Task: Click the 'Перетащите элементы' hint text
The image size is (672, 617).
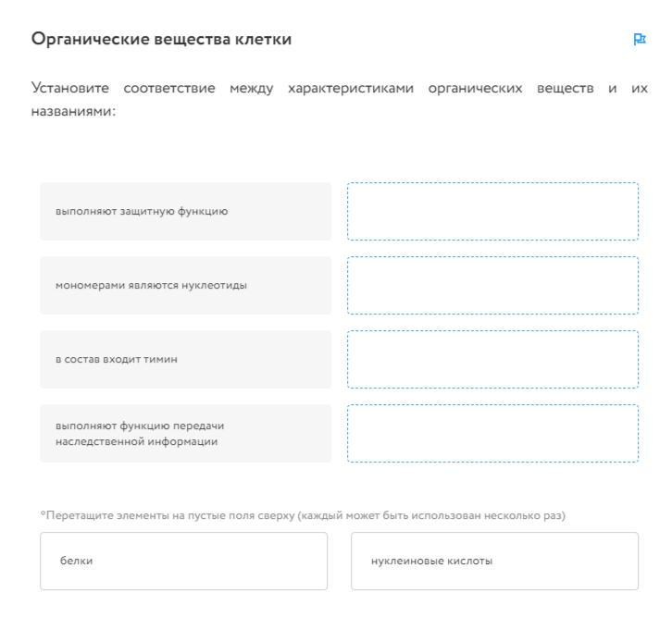Action: click(303, 515)
